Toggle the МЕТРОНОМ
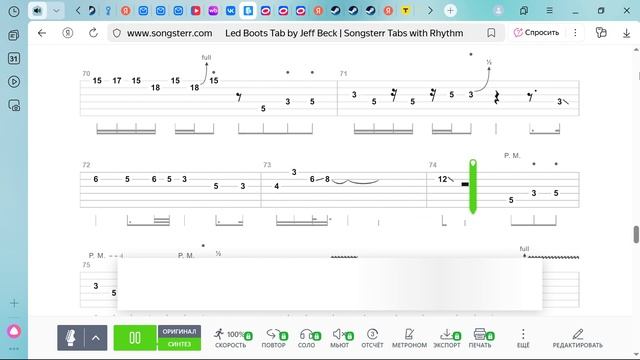Viewport: 640px width, 360px height. click(409, 338)
